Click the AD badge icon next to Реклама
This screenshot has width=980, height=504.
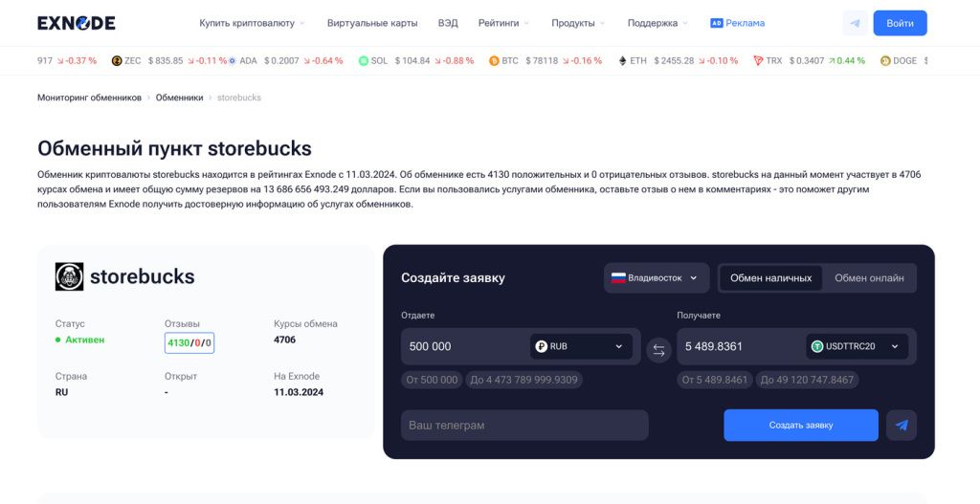[716, 23]
